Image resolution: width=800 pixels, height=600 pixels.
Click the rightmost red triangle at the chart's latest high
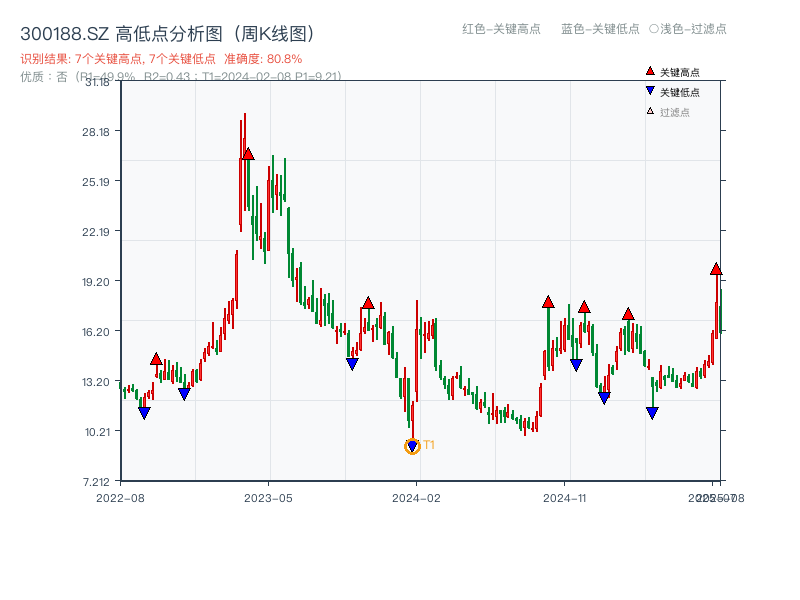click(716, 269)
